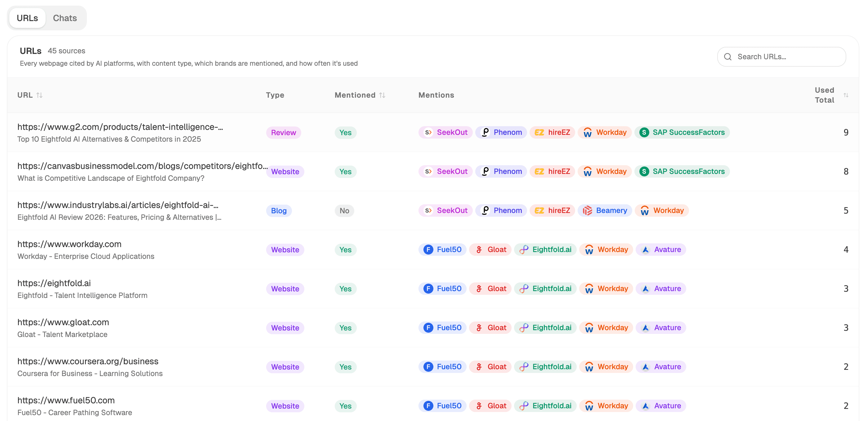Switch to the Chats tab

(x=65, y=18)
